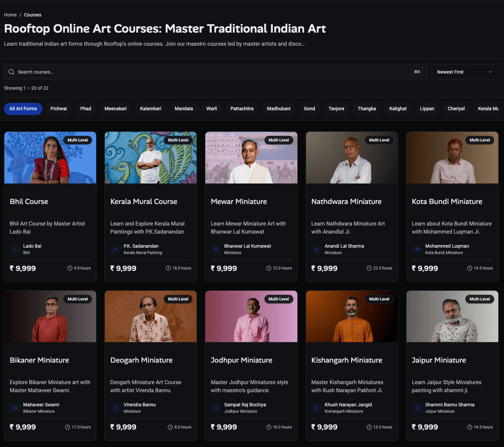Open the Newest First sort dropdown
The image size is (504, 447).
point(465,72)
